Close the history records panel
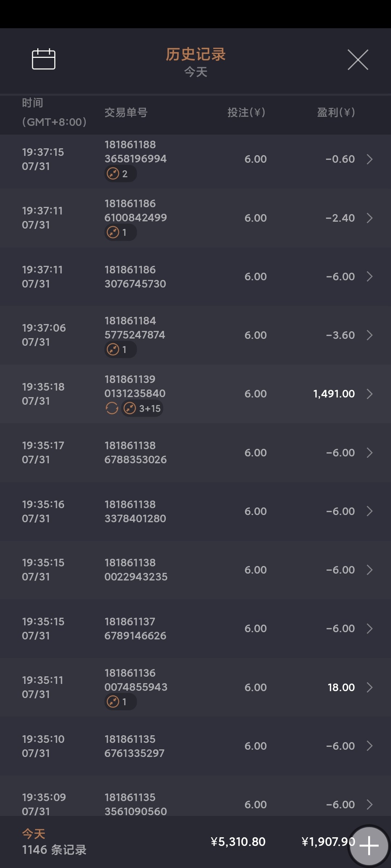 [358, 60]
